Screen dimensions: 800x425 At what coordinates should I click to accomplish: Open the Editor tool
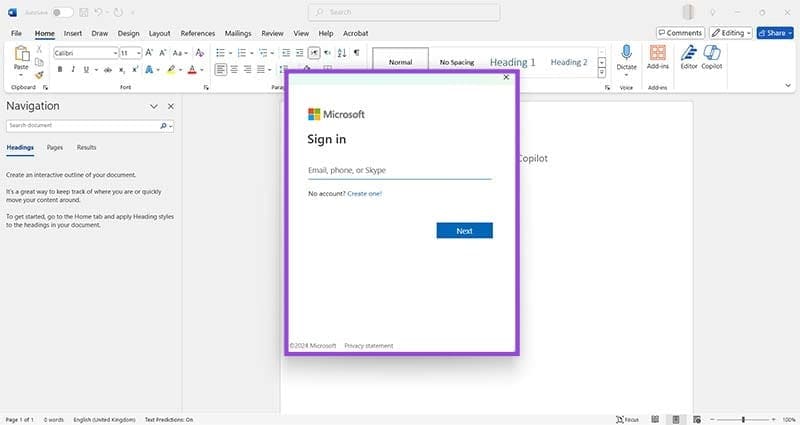click(x=689, y=57)
